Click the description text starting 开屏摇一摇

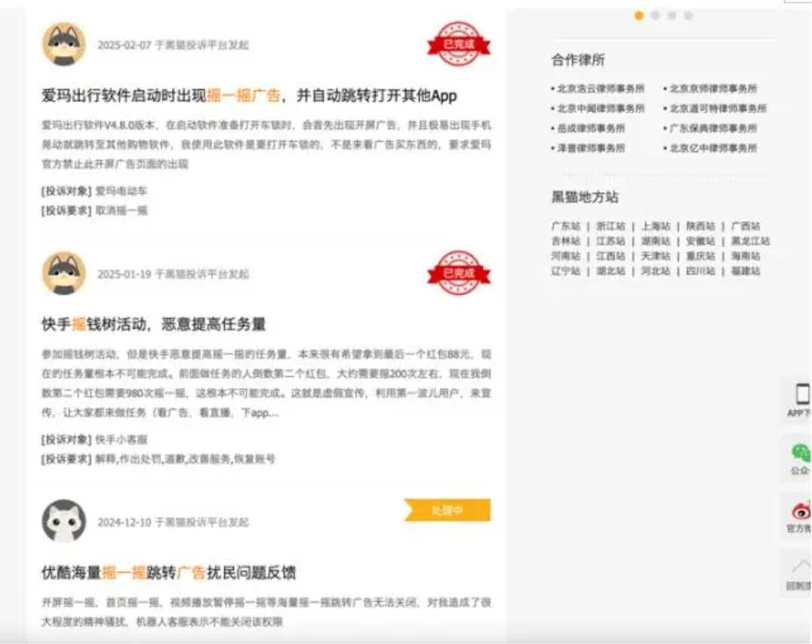266,612
